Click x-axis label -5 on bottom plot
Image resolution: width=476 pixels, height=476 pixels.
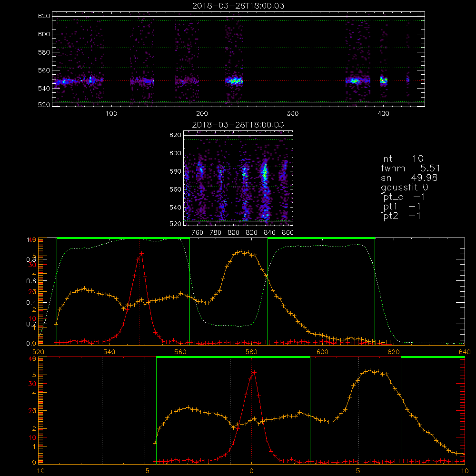145,471
